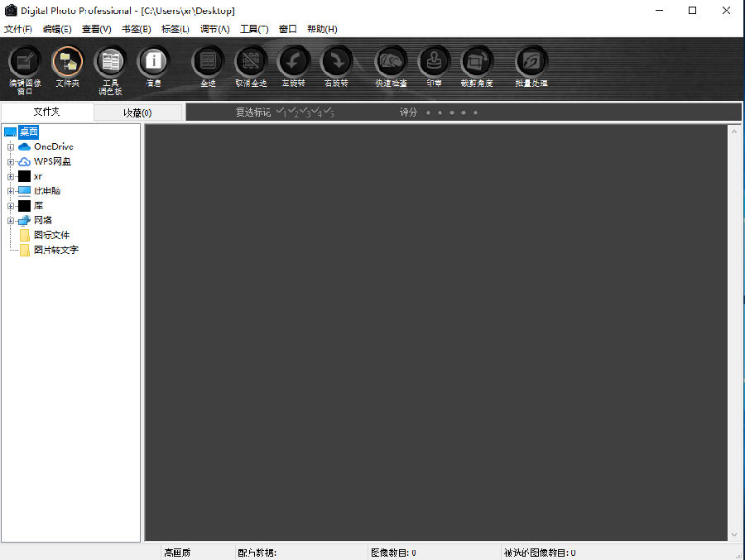Show image 信息 info panel
745x560 pixels.
click(153, 62)
